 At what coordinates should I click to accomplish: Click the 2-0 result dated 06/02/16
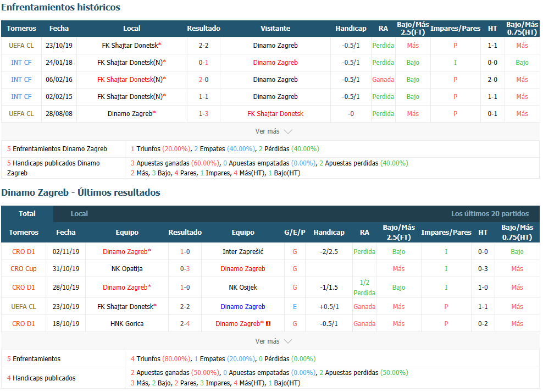[x=203, y=79]
